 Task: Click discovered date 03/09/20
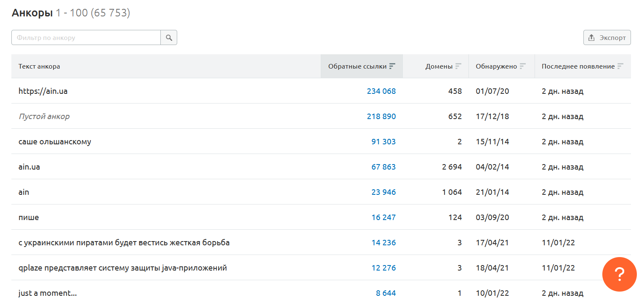point(492,217)
